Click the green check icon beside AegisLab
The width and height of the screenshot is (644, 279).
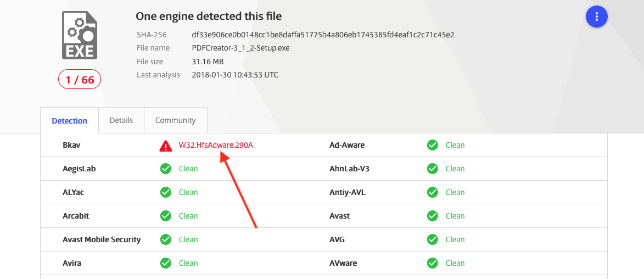click(166, 169)
